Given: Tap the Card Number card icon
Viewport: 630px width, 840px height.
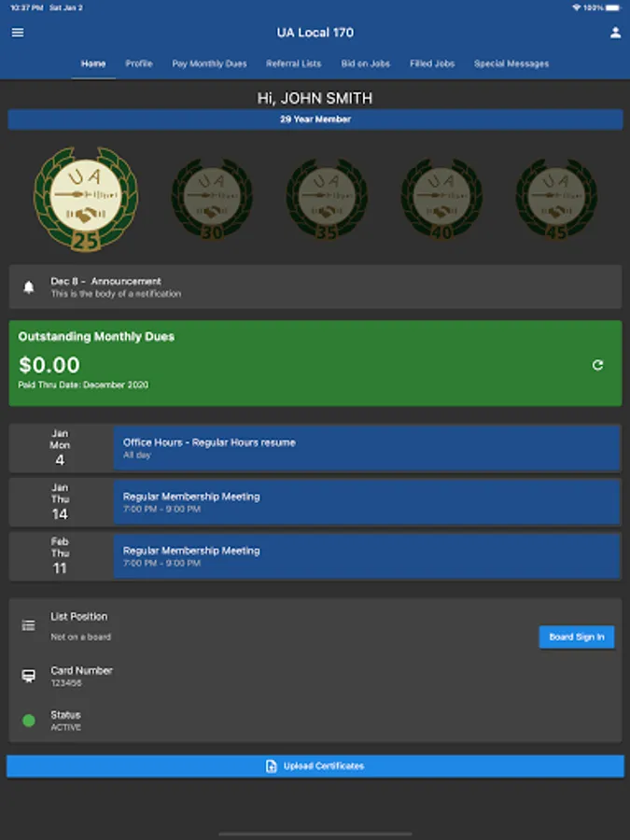Looking at the screenshot, I should point(28,676).
